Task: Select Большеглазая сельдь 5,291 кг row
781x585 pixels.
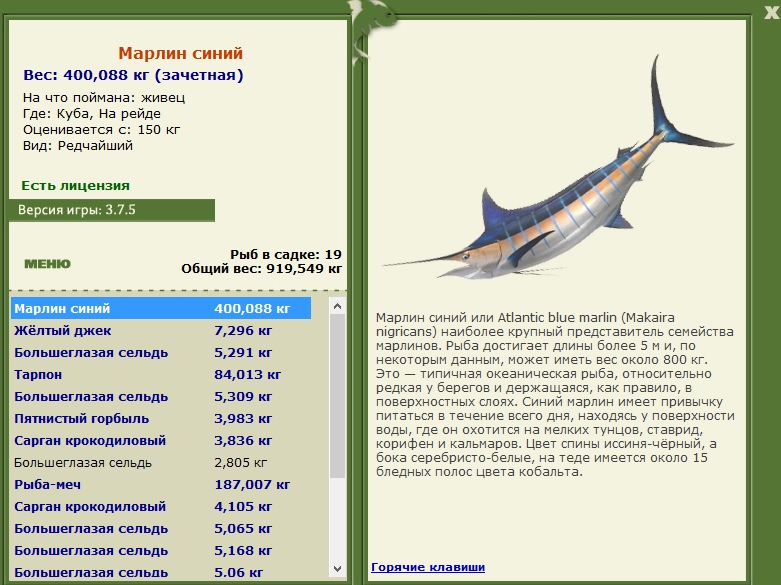Action: (161, 352)
